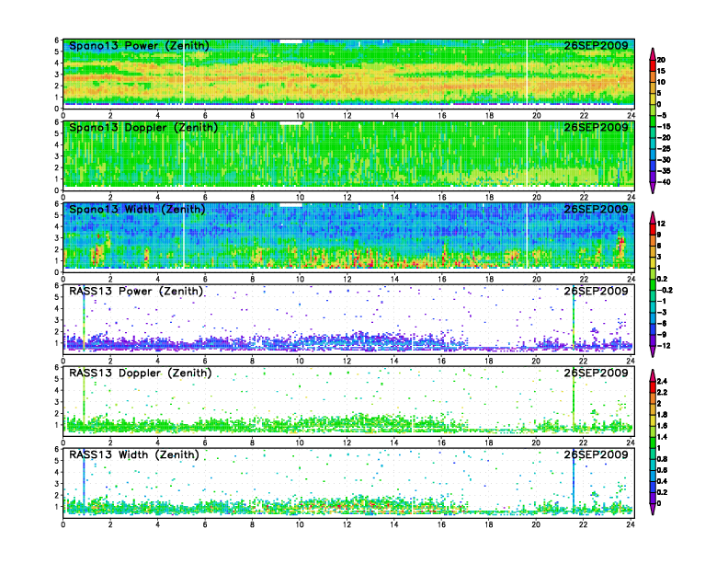Viewport: 728px width, 563px height.
Task: Click the '15' label on the power colorbar
Action: 661,71
